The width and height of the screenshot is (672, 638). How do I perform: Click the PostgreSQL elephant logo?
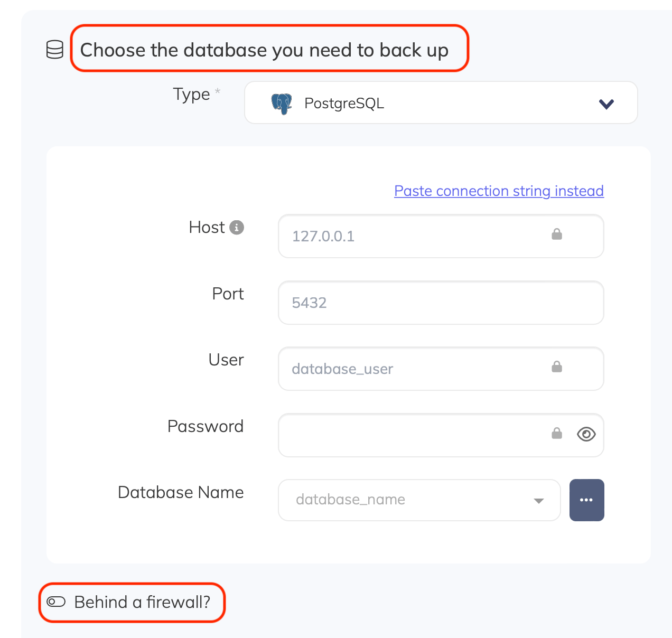click(282, 103)
